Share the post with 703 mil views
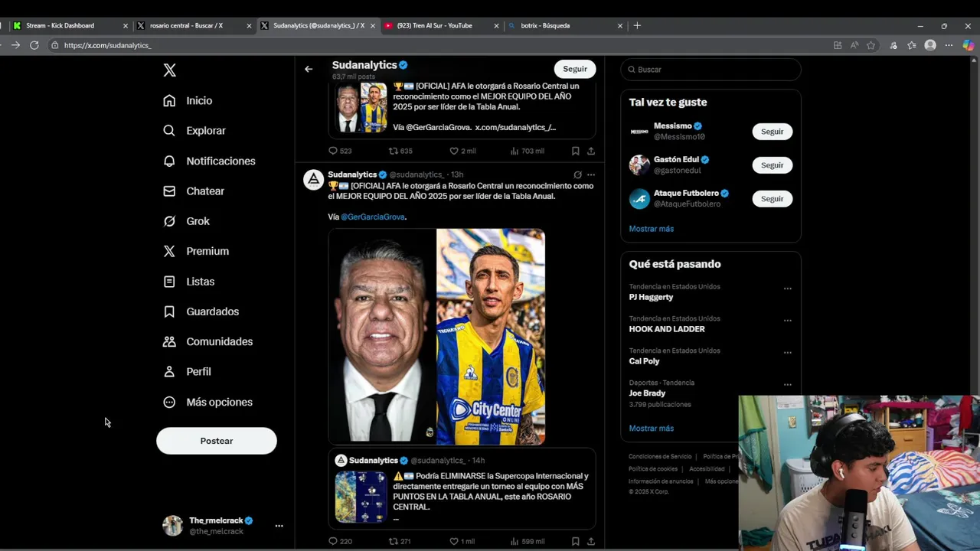Viewport: 980px width, 551px height. pos(591,151)
